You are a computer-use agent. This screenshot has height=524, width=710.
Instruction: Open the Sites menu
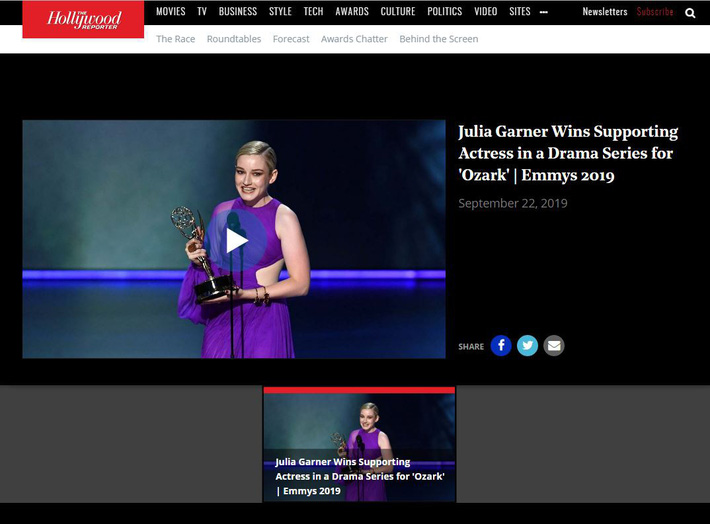click(x=520, y=12)
